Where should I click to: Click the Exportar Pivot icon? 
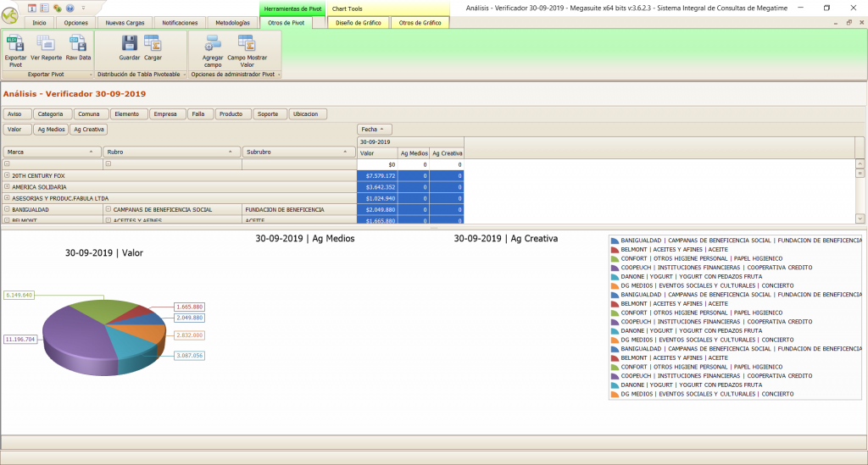15,43
